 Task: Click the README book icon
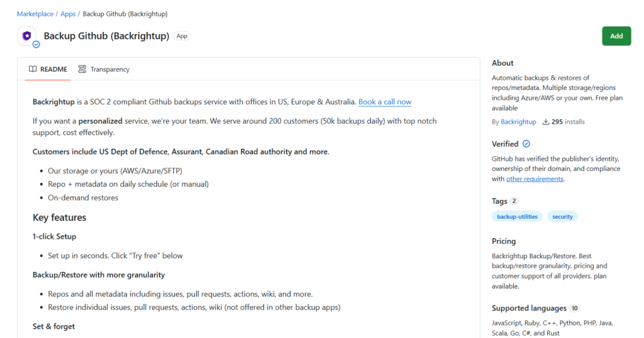pos(33,69)
